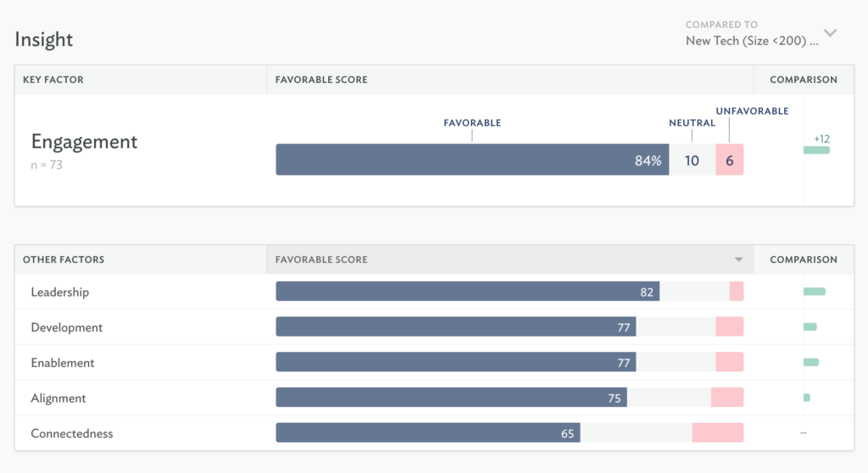This screenshot has width=868, height=473.
Task: Click the Comparison header in the Key Factor table
Action: tap(804, 80)
